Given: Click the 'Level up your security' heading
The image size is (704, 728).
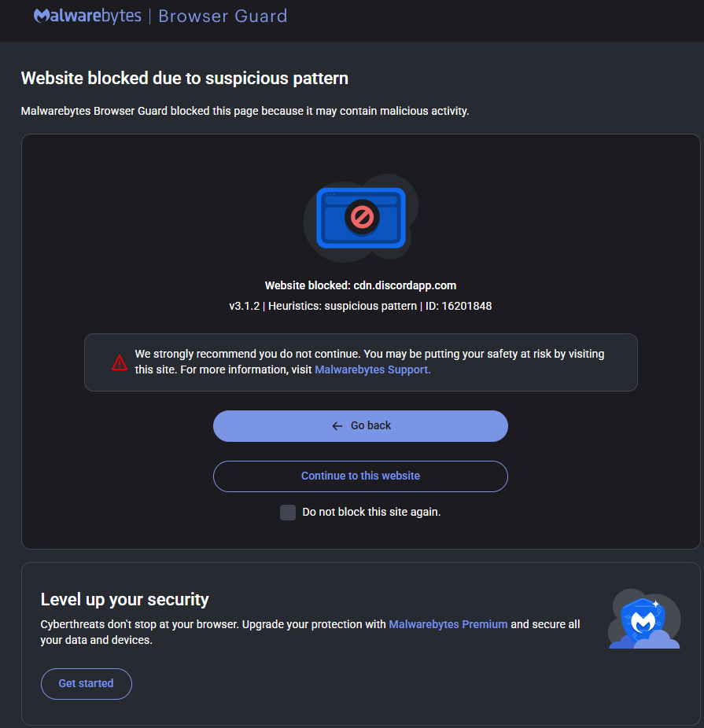Looking at the screenshot, I should click(125, 599).
